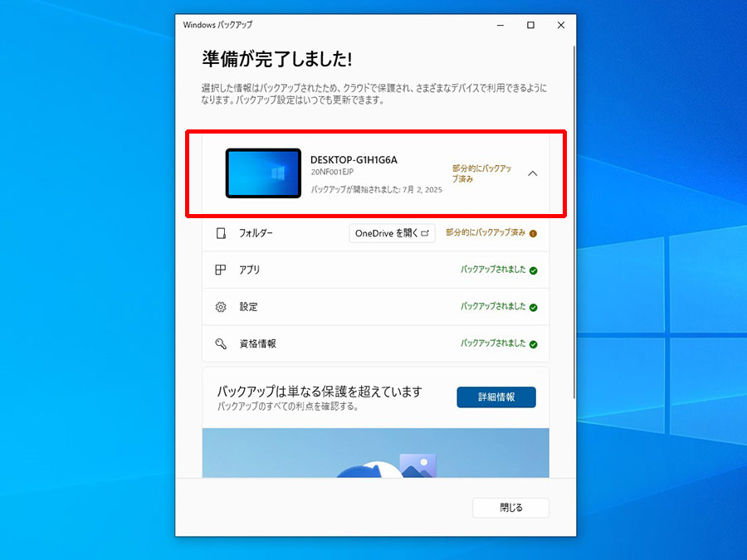Collapse the DESKTOP-G1H1G6A device section chevron
This screenshot has height=560, width=747.
coord(533,174)
